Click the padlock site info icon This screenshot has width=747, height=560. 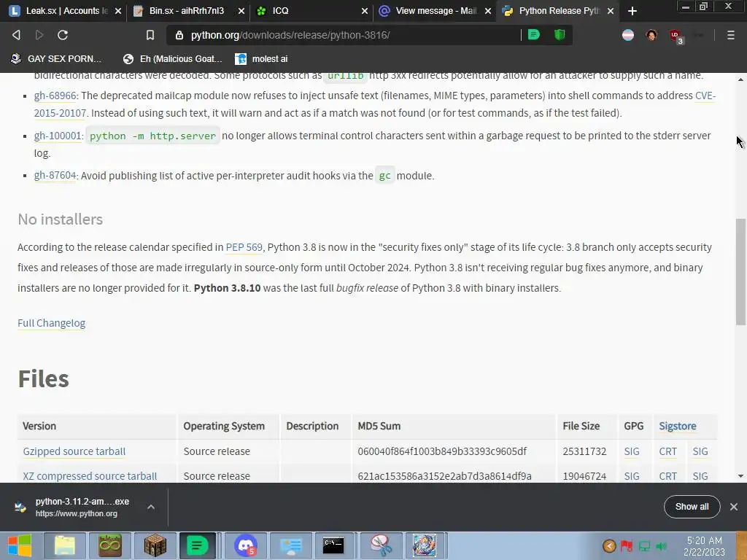click(x=179, y=35)
